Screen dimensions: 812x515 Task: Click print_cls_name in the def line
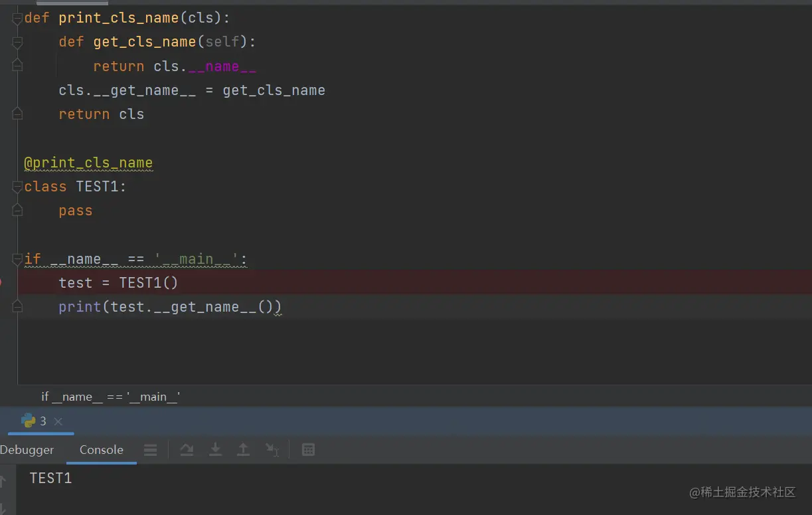[x=119, y=19]
